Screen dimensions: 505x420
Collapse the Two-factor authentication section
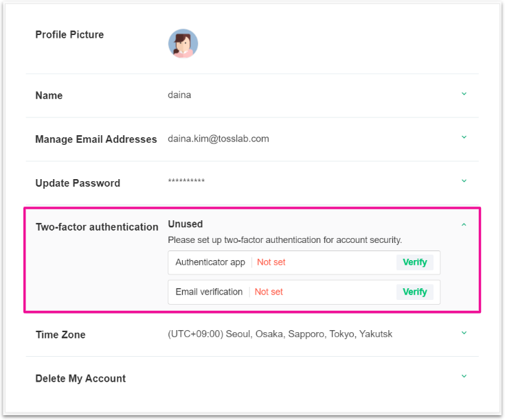(464, 224)
